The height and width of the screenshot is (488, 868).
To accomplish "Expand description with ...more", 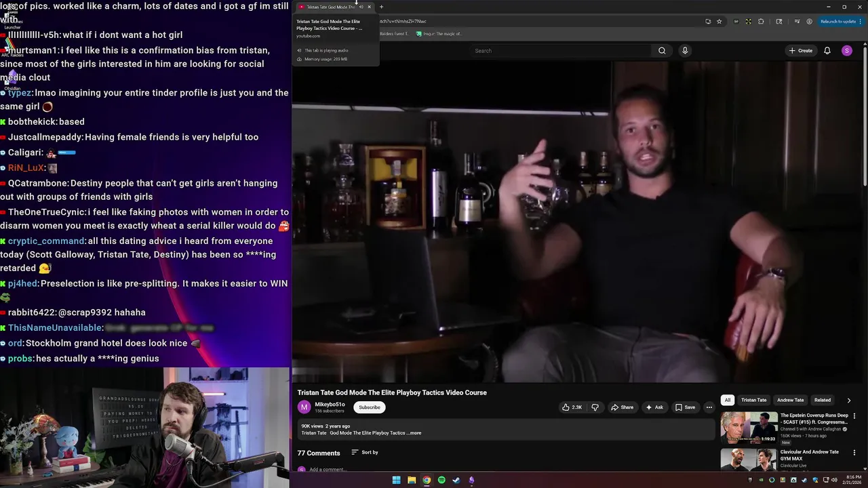I will coord(414,433).
